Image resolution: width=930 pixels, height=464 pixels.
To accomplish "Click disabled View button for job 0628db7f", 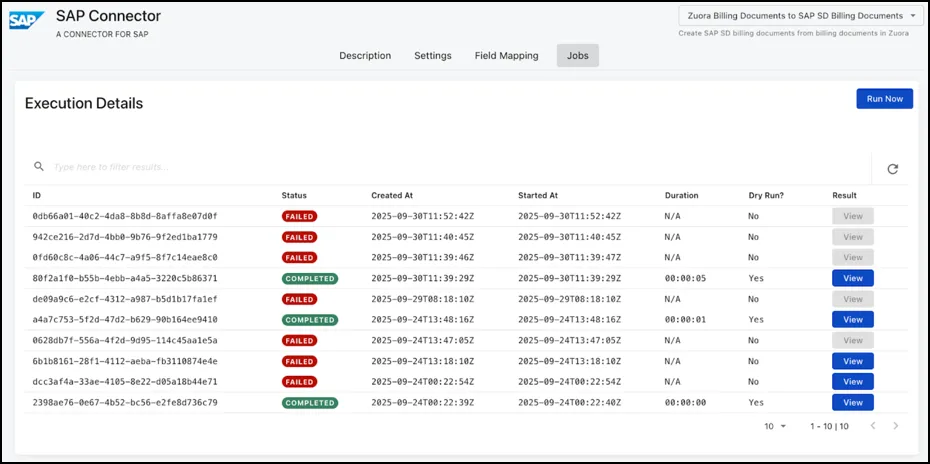I will [x=852, y=340].
